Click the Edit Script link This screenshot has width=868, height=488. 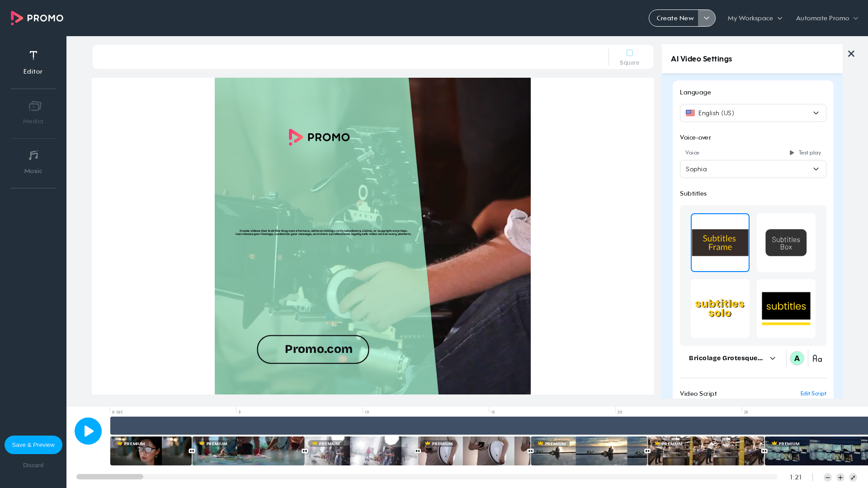[x=813, y=394]
